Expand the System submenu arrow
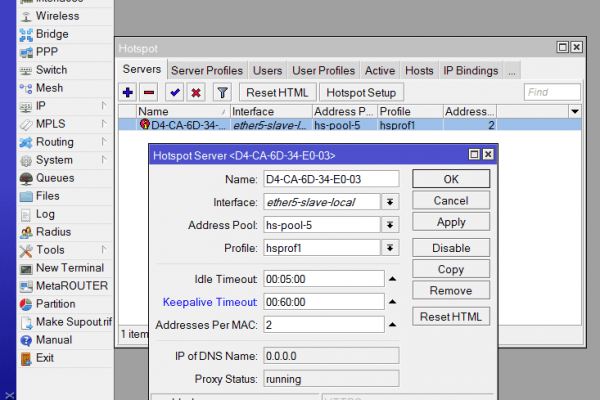Image resolution: width=600 pixels, height=400 pixels. [x=104, y=159]
